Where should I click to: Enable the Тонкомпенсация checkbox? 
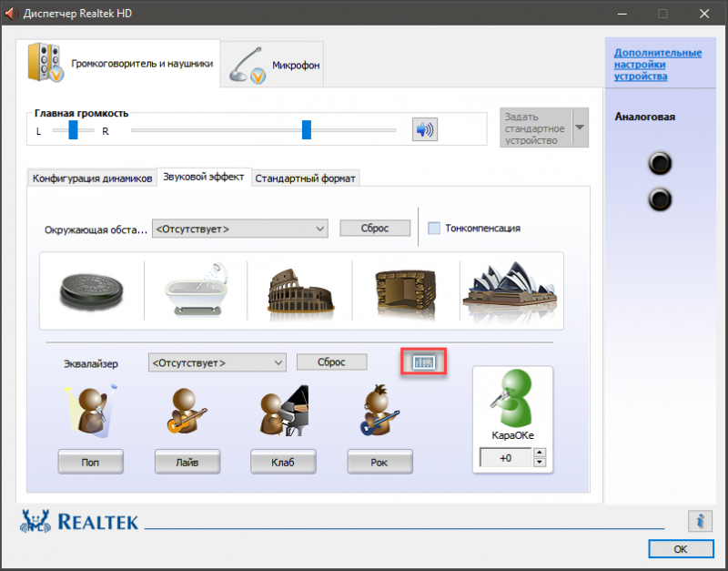(x=434, y=228)
